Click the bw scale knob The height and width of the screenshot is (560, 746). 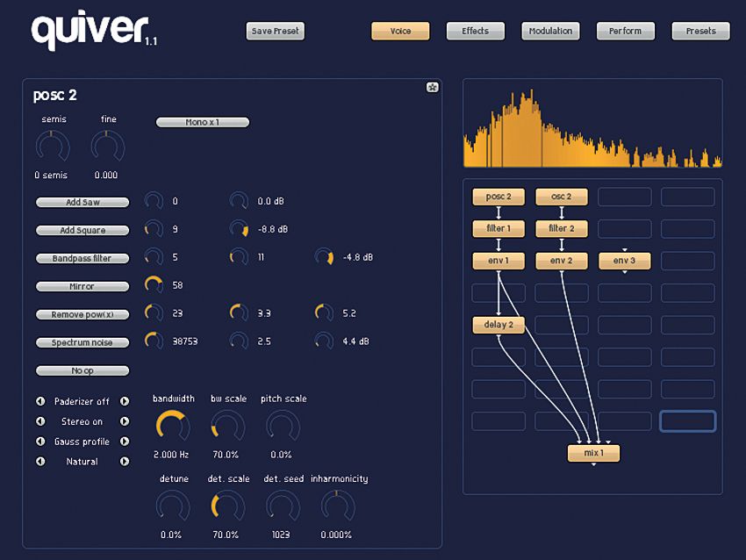click(228, 426)
